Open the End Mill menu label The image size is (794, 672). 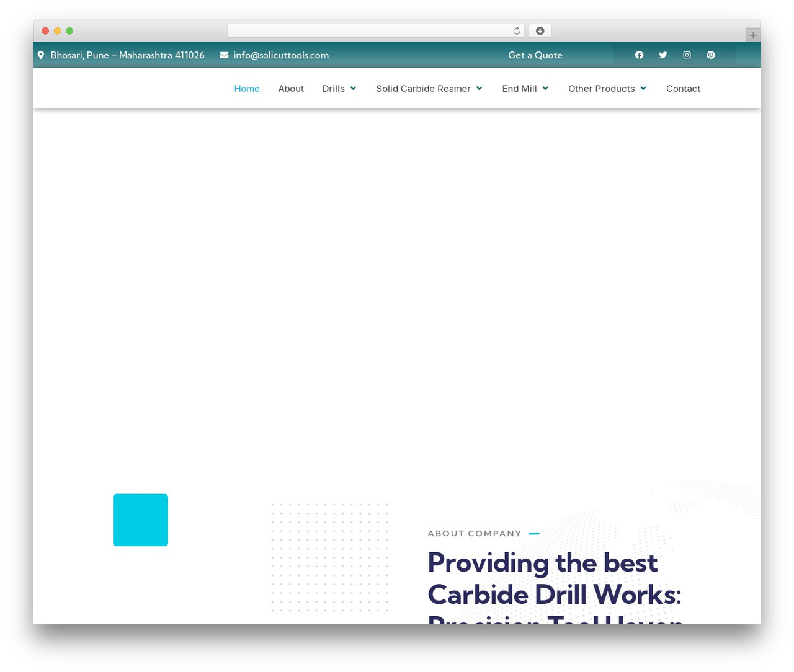519,89
